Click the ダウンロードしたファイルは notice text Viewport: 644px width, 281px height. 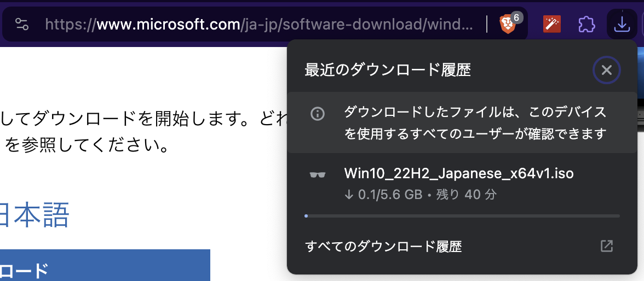point(475,122)
